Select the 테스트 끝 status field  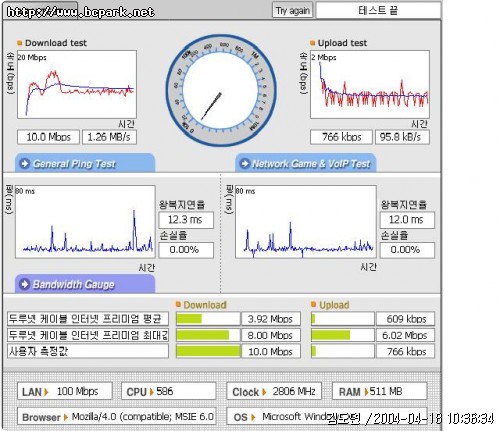378,10
